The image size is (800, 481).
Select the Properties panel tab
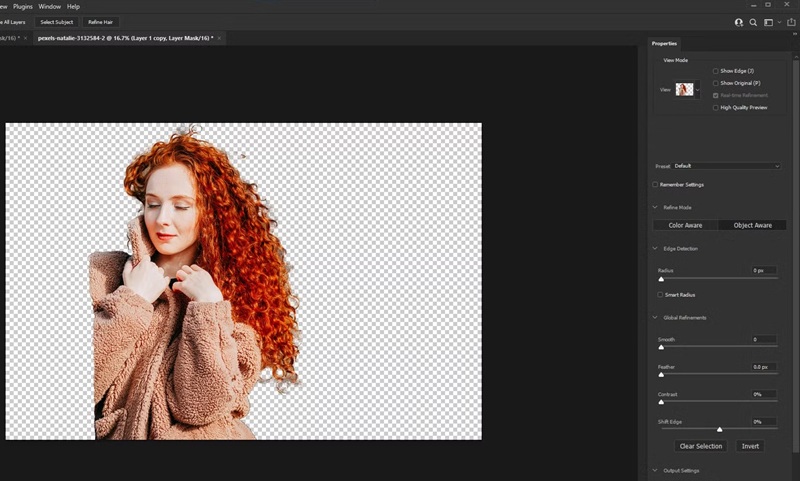[x=664, y=43]
